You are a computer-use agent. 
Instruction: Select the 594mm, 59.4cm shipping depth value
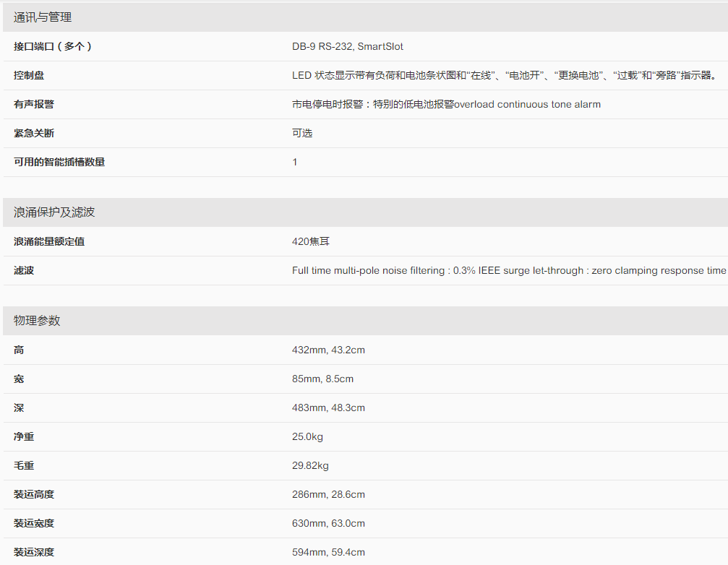[328, 552]
